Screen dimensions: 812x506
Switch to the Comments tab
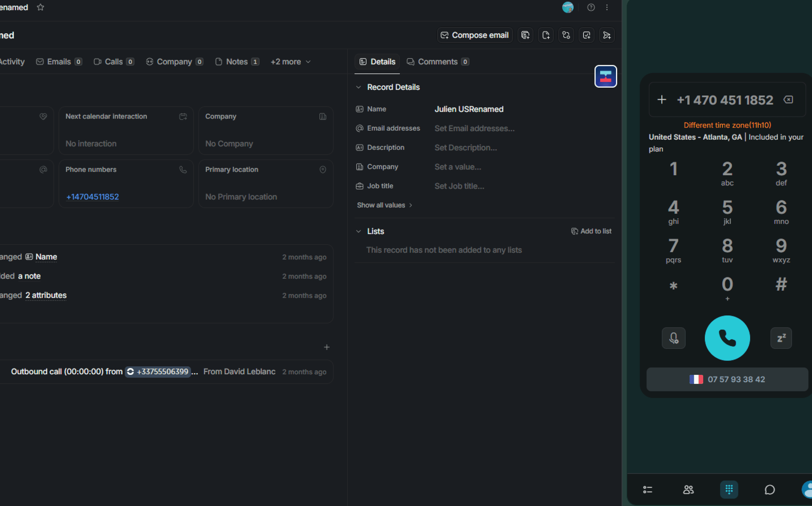(x=438, y=62)
